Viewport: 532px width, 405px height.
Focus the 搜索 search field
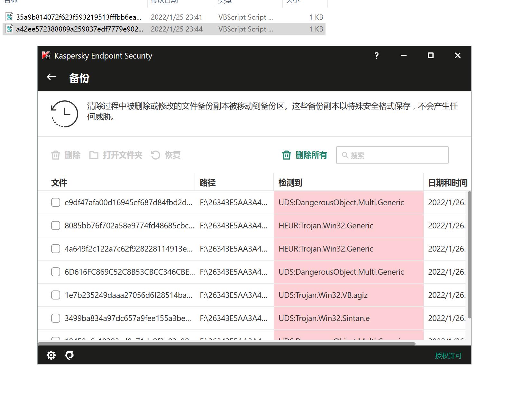tap(392, 155)
